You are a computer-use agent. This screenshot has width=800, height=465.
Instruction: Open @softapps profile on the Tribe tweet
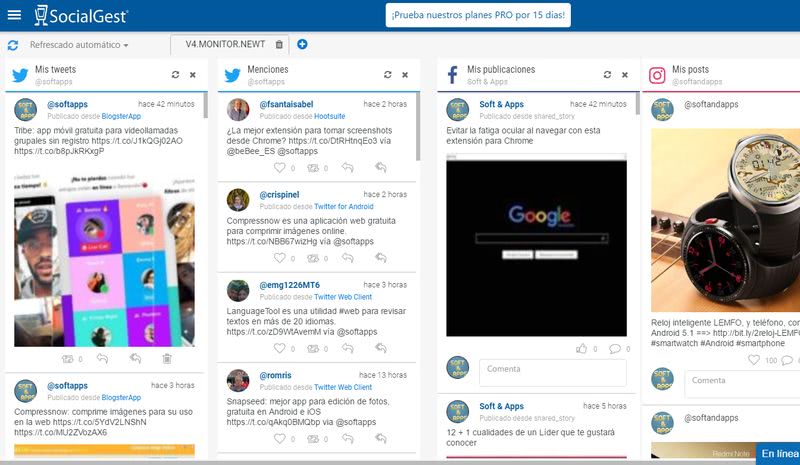[x=67, y=104]
